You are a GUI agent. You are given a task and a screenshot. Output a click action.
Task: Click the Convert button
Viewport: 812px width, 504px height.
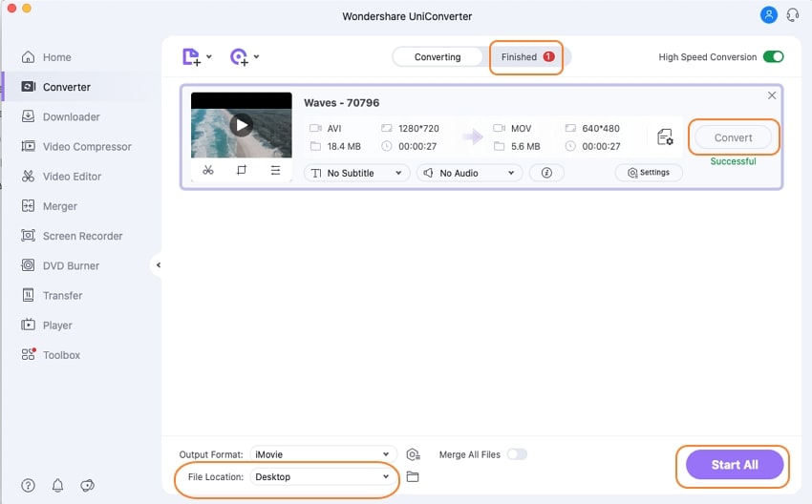point(733,137)
